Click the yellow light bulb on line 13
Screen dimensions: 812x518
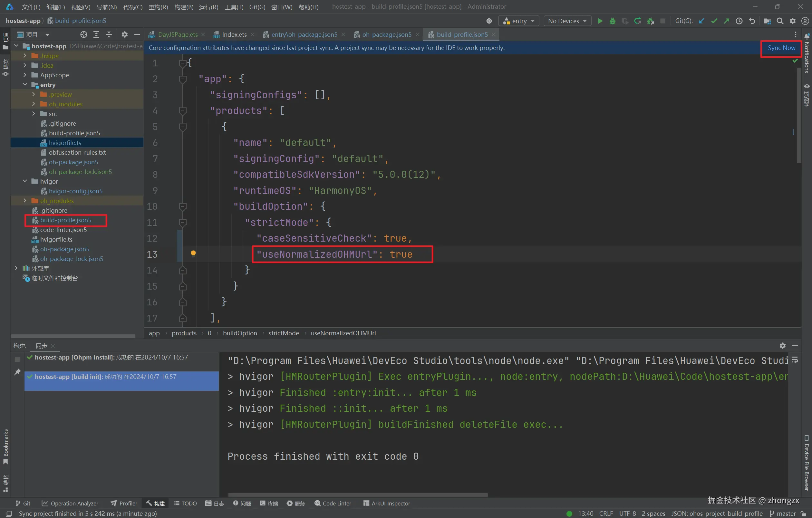(x=193, y=254)
